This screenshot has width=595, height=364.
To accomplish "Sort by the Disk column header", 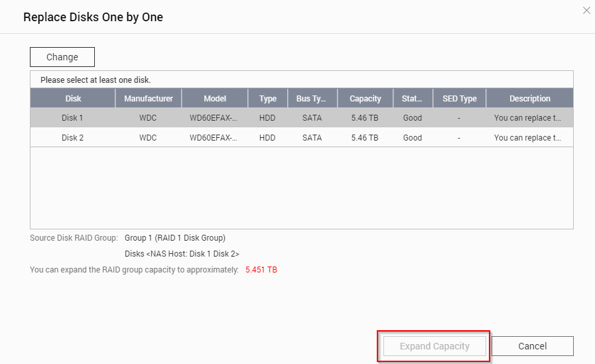I will coord(73,99).
